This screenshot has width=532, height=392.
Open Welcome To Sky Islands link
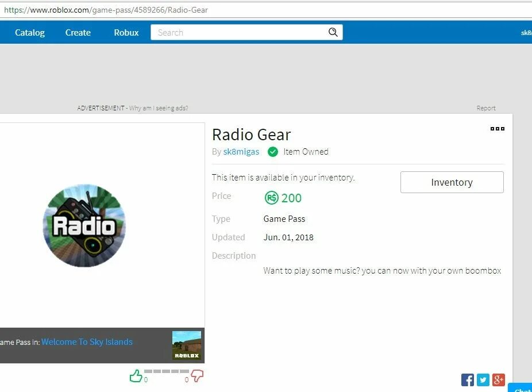click(x=87, y=342)
